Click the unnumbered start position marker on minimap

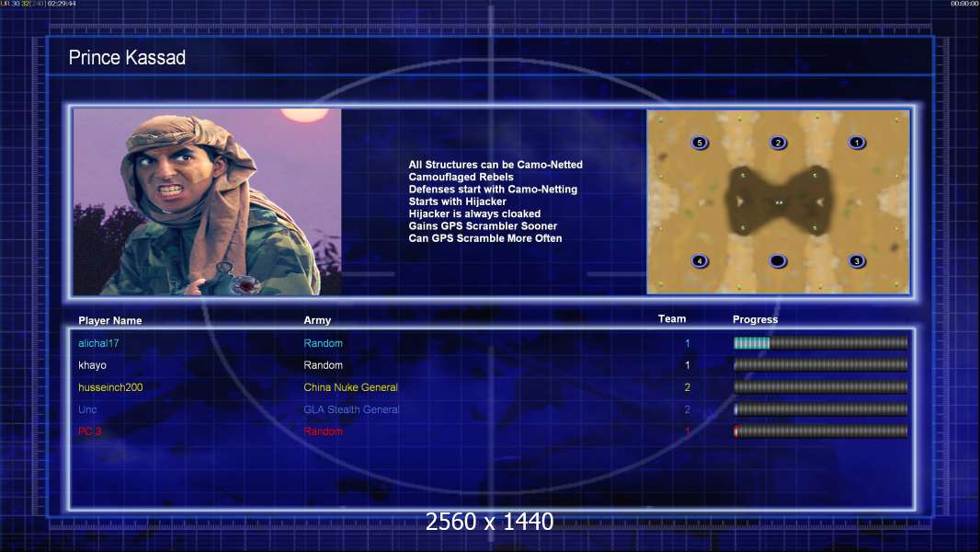pyautogui.click(x=778, y=260)
